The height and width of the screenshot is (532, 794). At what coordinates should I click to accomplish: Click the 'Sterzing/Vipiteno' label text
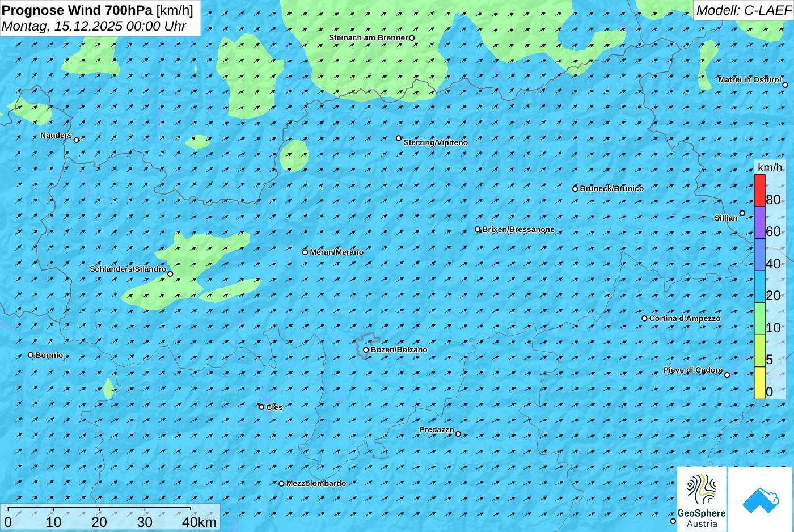tap(436, 143)
